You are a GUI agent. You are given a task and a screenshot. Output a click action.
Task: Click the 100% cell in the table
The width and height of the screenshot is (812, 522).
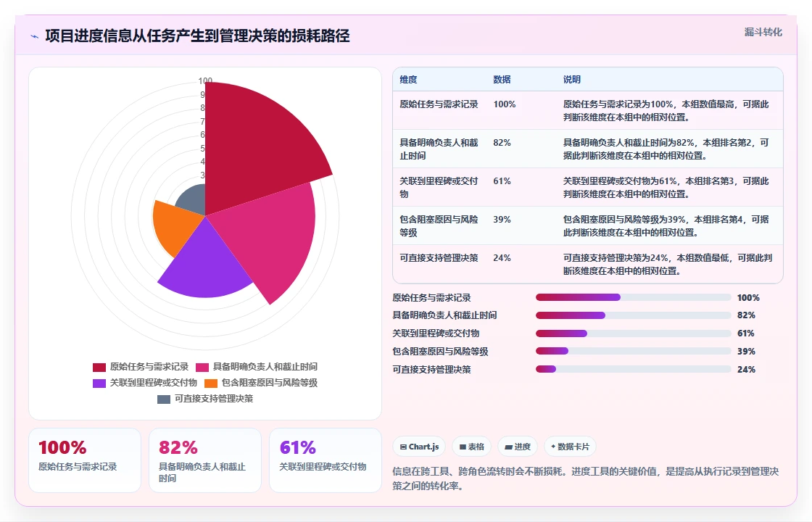click(x=505, y=104)
